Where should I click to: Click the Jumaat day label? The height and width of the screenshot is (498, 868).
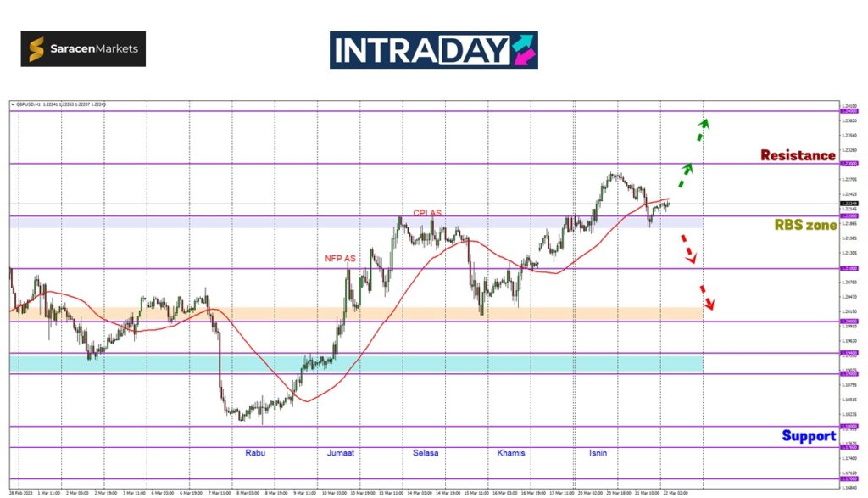click(341, 453)
